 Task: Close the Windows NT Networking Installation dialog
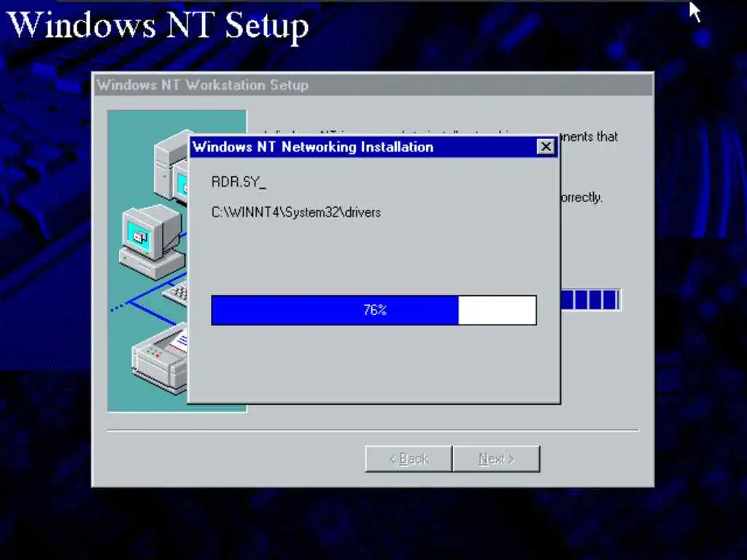pos(546,147)
